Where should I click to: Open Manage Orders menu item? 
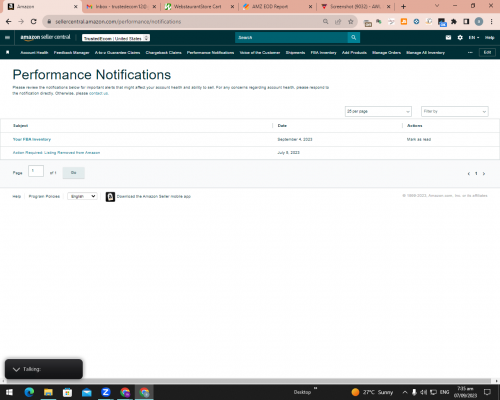[386, 53]
